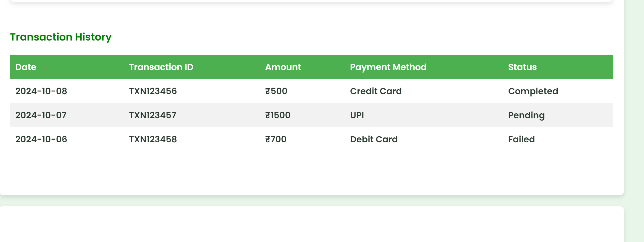
Task: Select the 2024-10-06 date cell
Action: point(41,139)
